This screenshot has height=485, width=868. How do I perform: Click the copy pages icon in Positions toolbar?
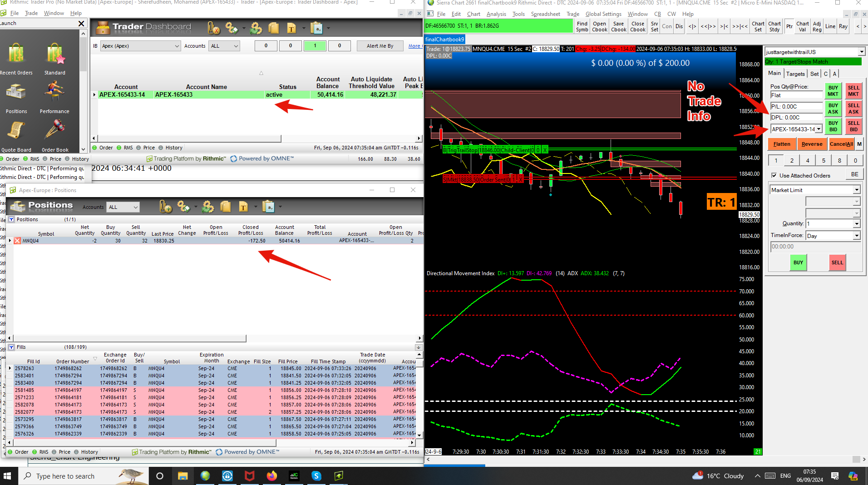[226, 207]
